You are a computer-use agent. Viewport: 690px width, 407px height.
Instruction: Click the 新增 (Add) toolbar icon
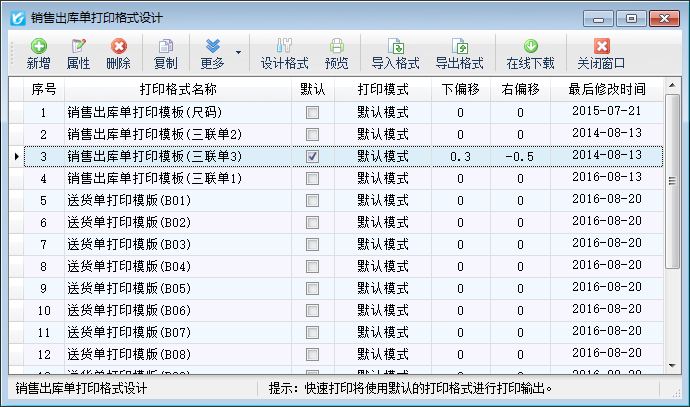click(x=38, y=53)
